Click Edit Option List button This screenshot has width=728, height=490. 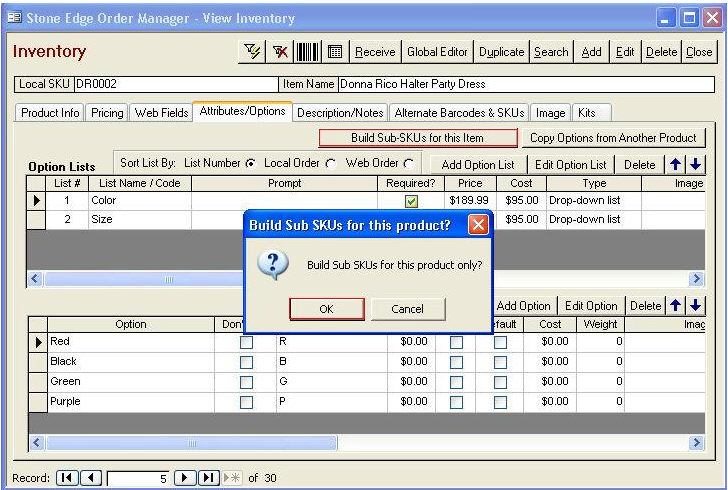pyautogui.click(x=571, y=164)
